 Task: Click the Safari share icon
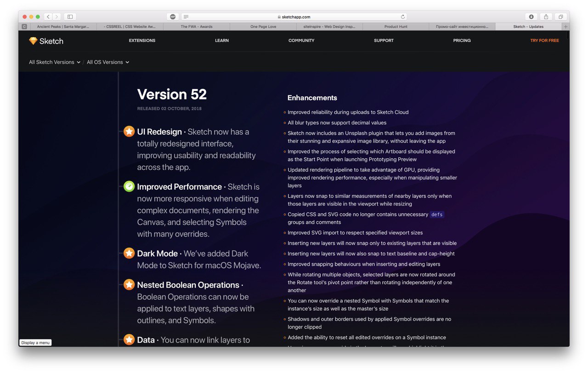546,17
